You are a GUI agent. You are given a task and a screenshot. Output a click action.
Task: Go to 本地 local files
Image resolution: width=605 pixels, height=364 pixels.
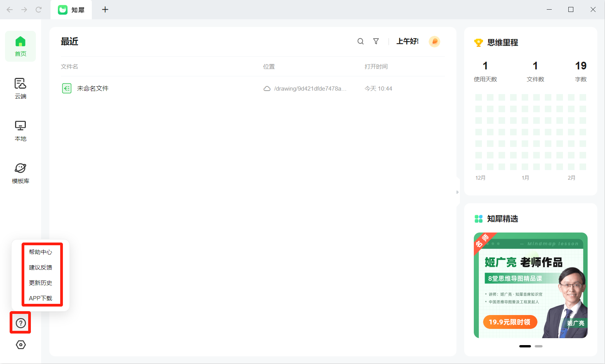(20, 131)
